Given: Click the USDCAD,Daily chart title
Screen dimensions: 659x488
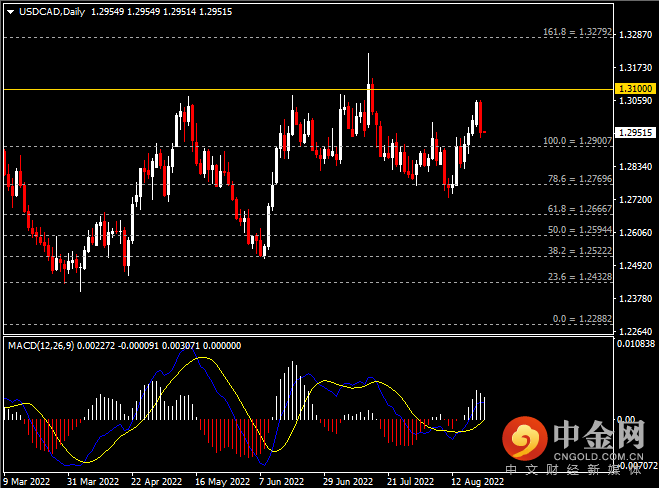Looking at the screenshot, I should 48,10.
